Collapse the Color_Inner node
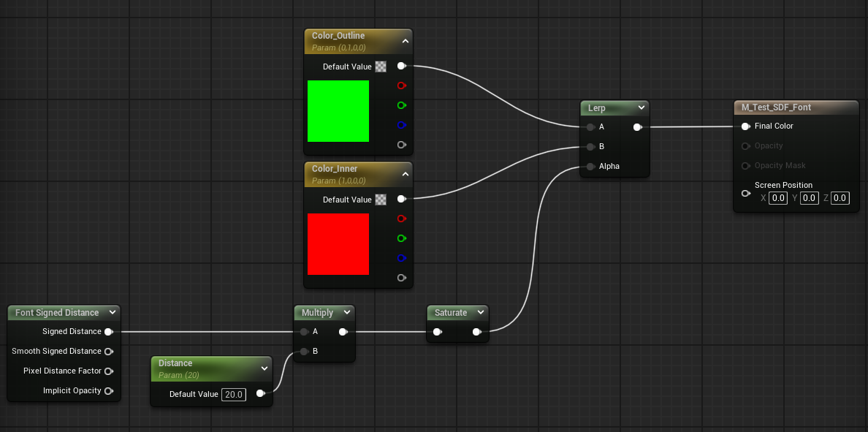The image size is (868, 432). pyautogui.click(x=405, y=175)
